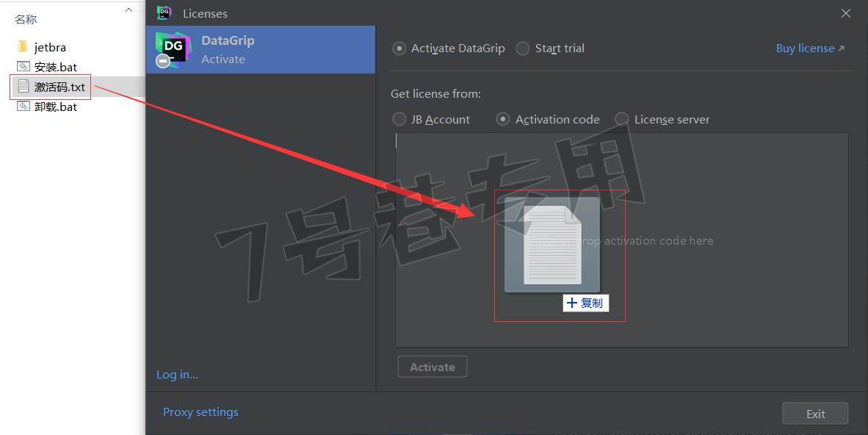Click inside the activation code text area
This screenshot has height=435, width=868.
tap(622, 240)
